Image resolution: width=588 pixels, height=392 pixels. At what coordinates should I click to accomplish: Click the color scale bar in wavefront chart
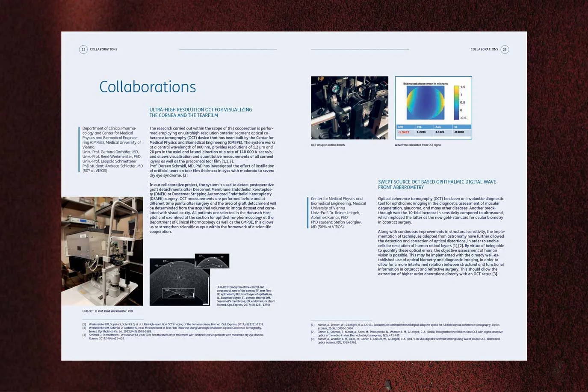click(456, 103)
